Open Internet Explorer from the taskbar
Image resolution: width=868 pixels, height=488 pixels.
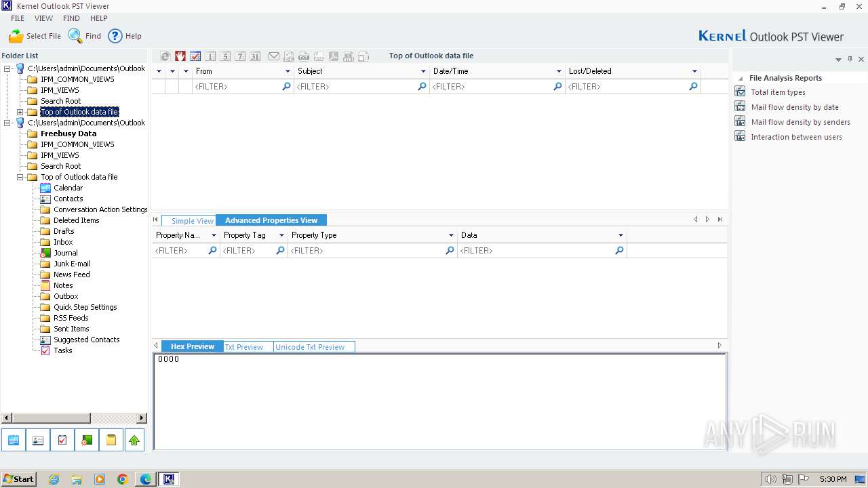pyautogui.click(x=54, y=479)
